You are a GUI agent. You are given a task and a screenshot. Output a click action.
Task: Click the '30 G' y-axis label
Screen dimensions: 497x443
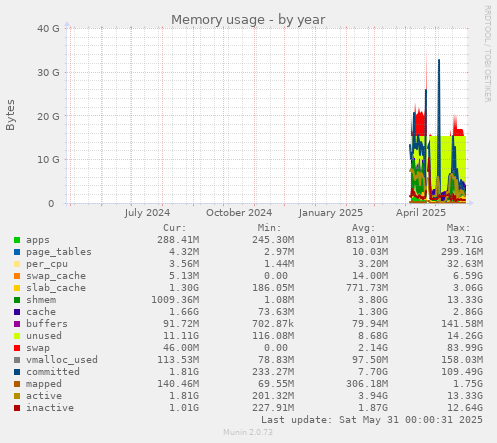[x=48, y=72]
